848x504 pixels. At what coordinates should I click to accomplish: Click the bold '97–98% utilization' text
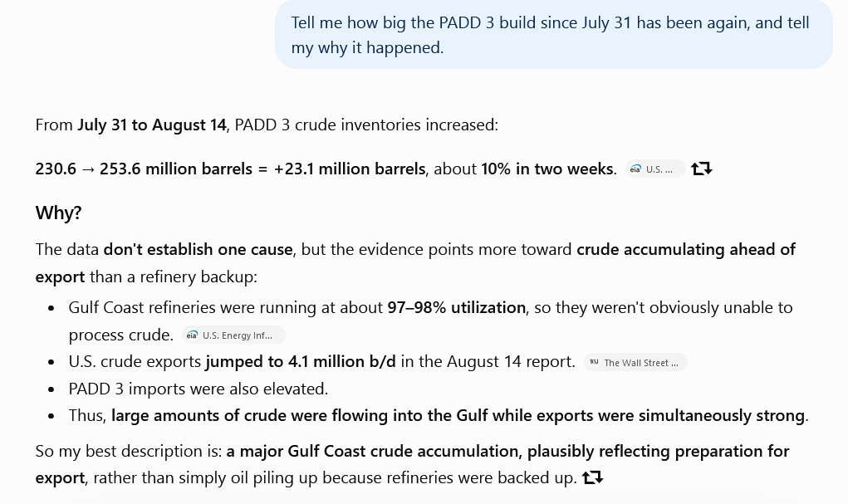(457, 307)
